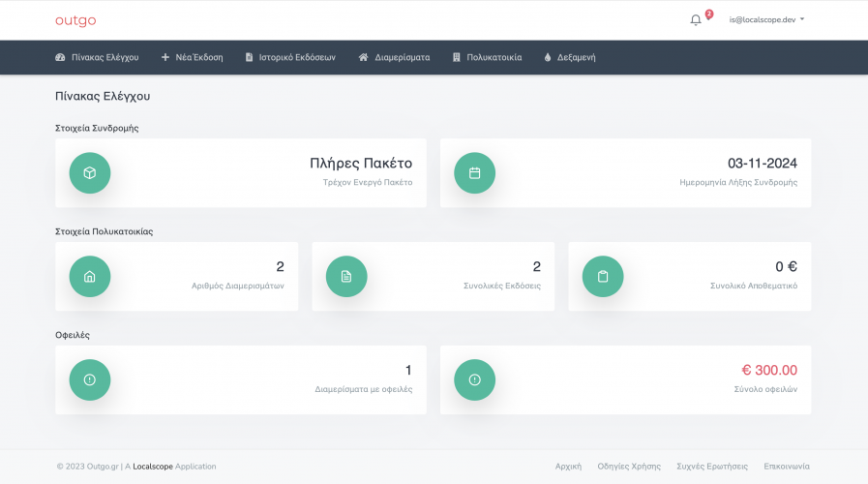Screen dimensions: 868x484
Task: Select the Πλήρες Πακέτο text
Action: point(361,164)
